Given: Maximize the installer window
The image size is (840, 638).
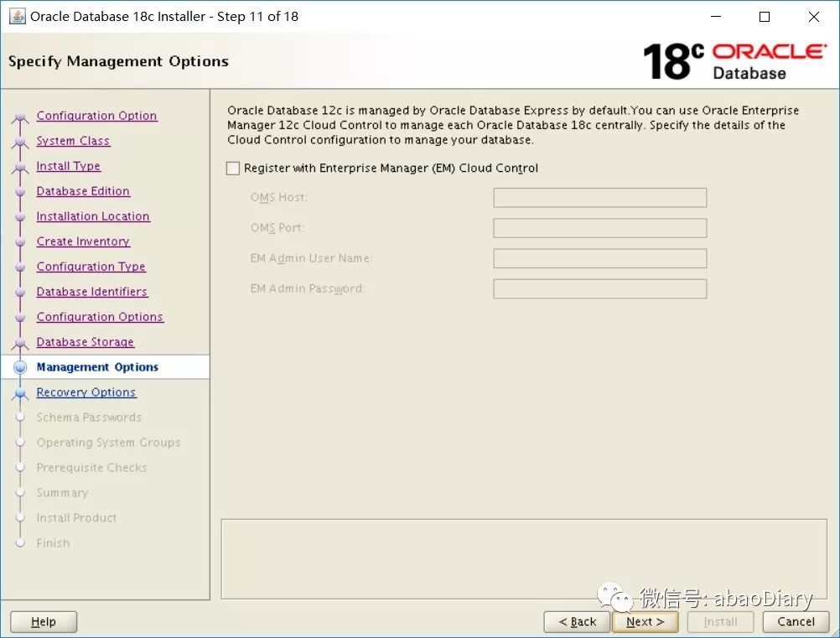Looking at the screenshot, I should click(765, 17).
